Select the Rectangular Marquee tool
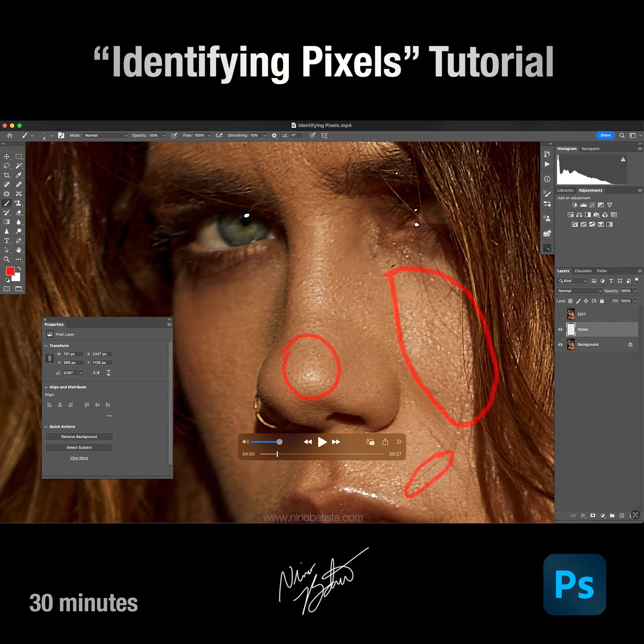This screenshot has width=644, height=644. [x=19, y=156]
